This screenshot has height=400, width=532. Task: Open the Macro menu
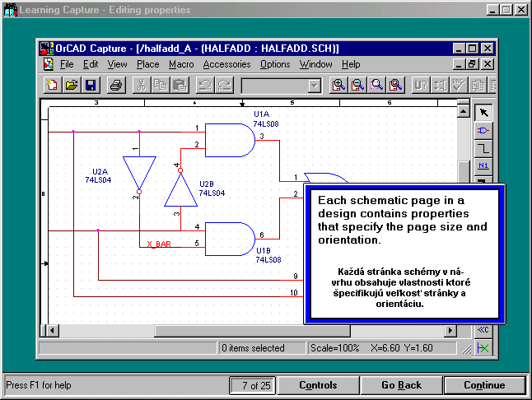pyautogui.click(x=181, y=64)
